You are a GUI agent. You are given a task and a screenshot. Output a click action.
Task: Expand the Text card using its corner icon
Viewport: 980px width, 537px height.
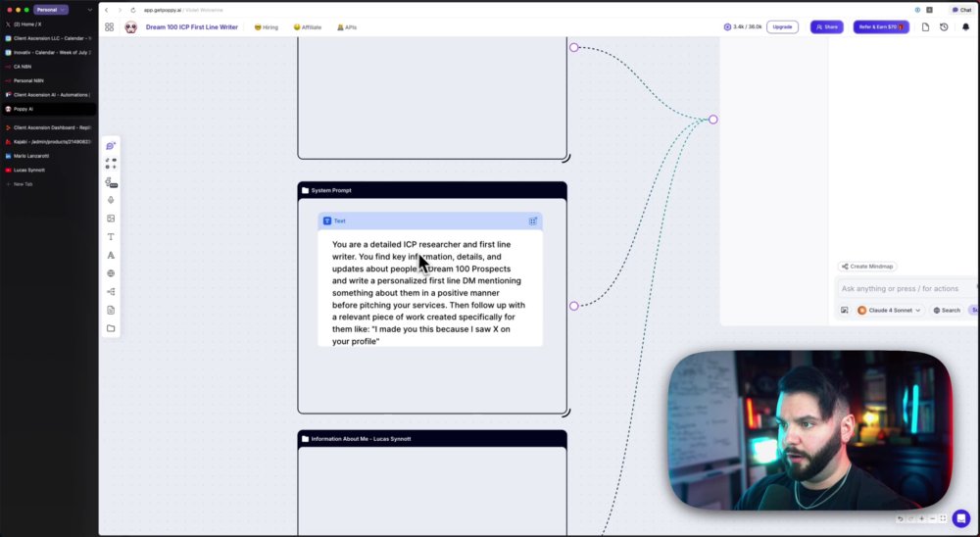[x=533, y=220]
